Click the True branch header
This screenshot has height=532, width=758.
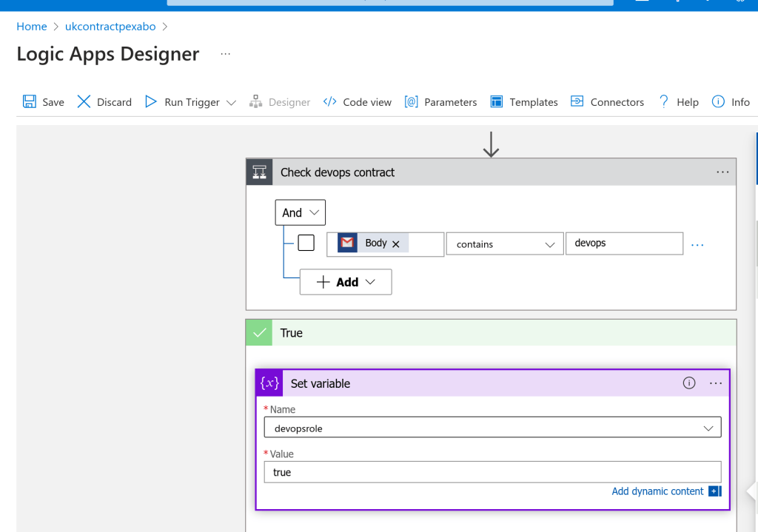[492, 332]
